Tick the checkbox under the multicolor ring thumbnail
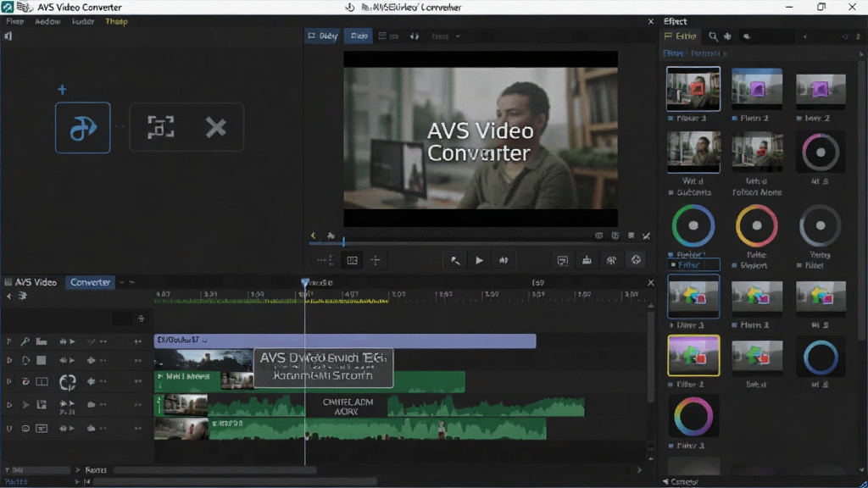 coord(671,446)
